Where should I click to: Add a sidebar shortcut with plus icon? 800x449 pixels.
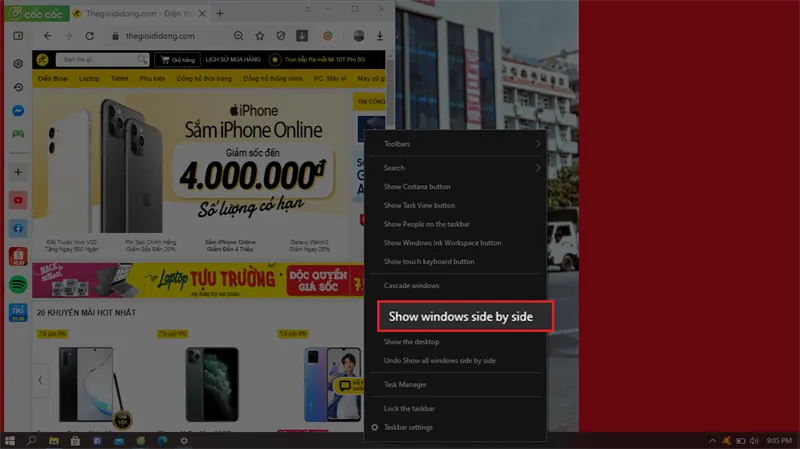tap(18, 172)
